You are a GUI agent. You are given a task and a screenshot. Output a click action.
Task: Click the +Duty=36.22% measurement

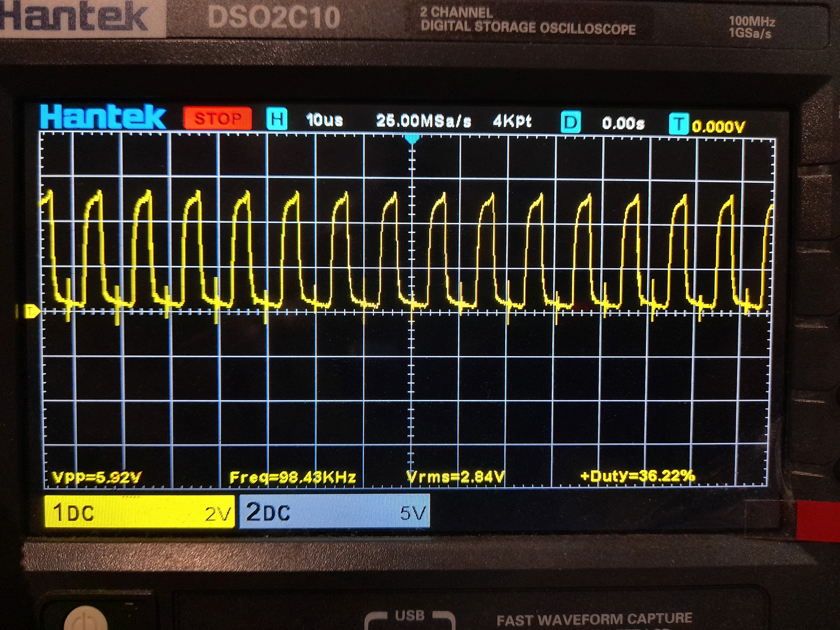(638, 475)
